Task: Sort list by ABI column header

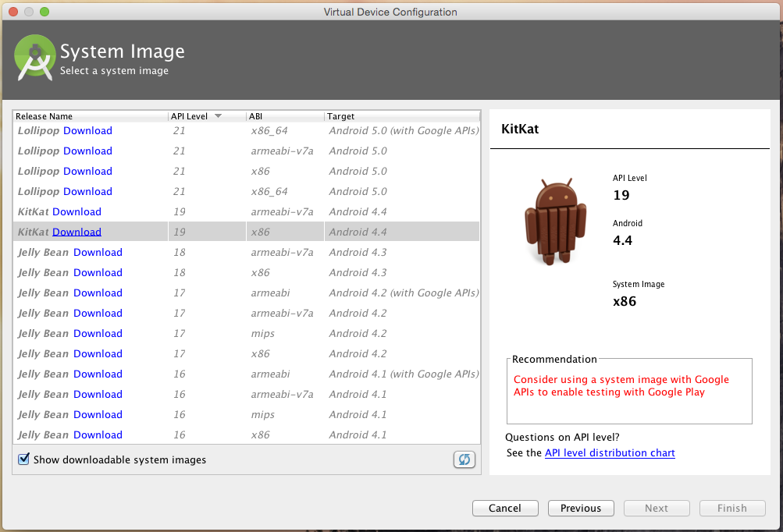Action: click(x=257, y=116)
